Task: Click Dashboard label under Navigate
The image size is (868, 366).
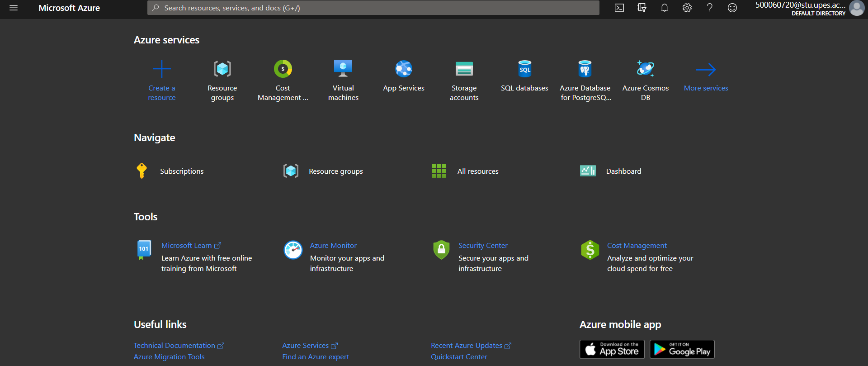Action: (x=624, y=171)
